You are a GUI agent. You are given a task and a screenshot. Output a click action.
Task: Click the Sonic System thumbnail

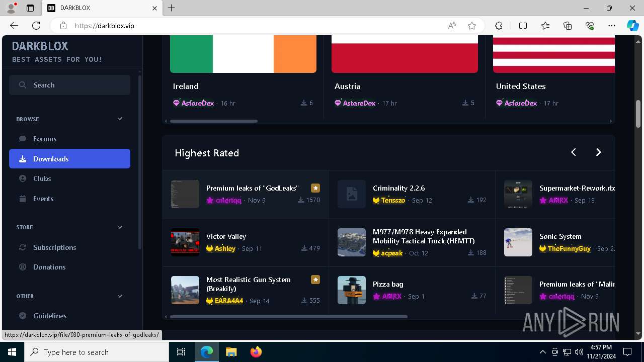(518, 242)
